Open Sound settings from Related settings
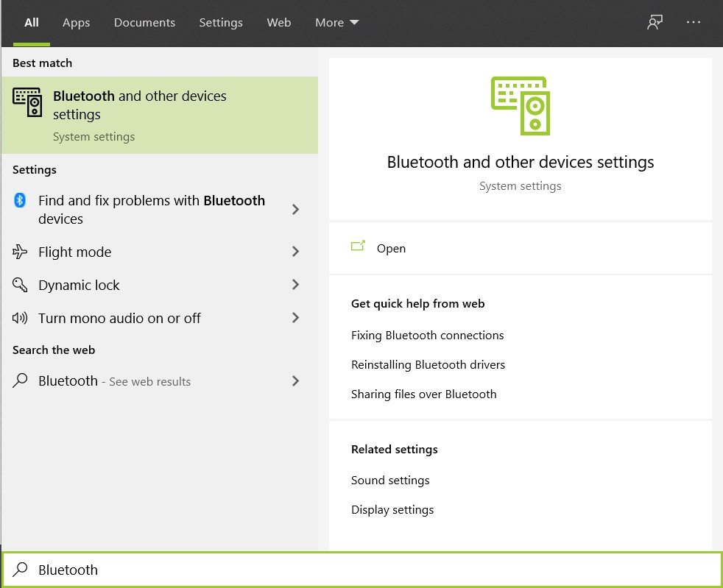The height and width of the screenshot is (588, 723). pyautogui.click(x=390, y=480)
